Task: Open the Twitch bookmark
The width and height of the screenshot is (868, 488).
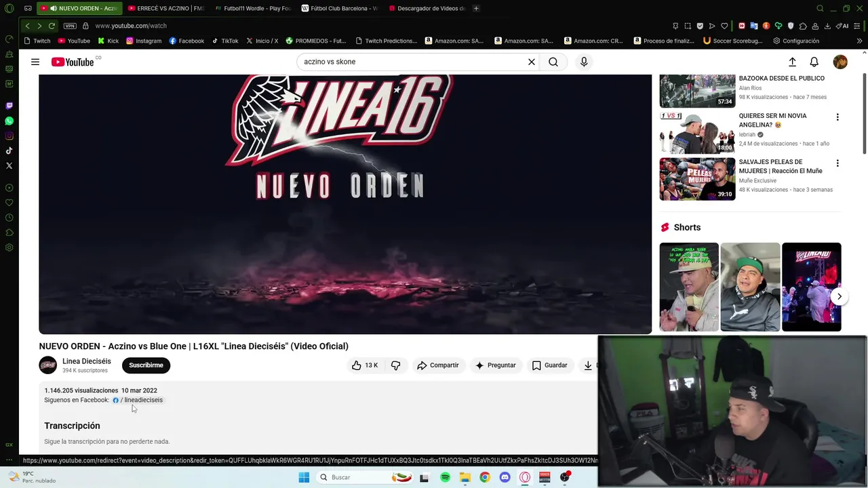Action: tap(37, 41)
